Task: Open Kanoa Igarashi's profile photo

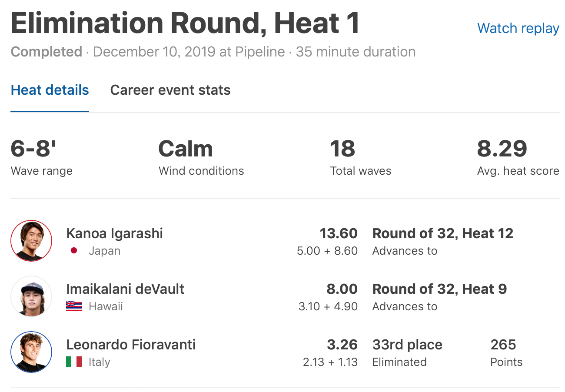Action: (x=31, y=241)
